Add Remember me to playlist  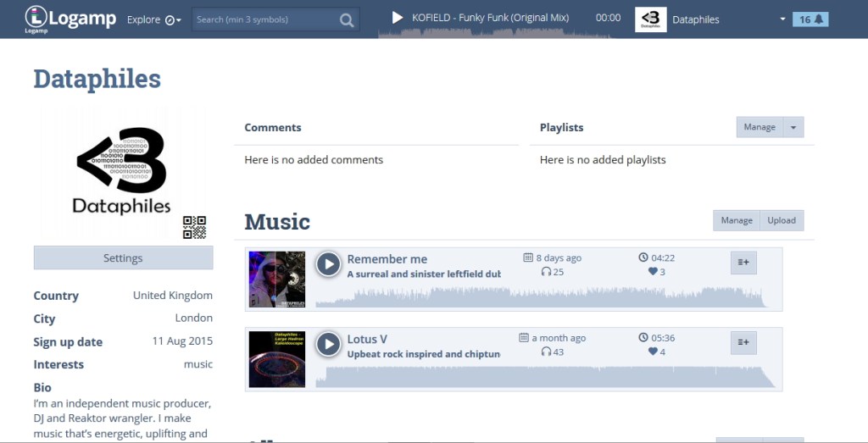coord(743,263)
